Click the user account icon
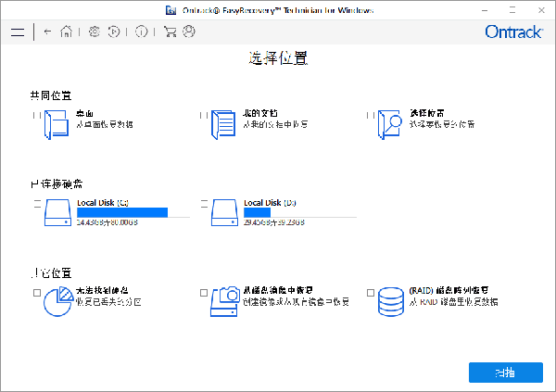This screenshot has width=556, height=392. coord(189,32)
